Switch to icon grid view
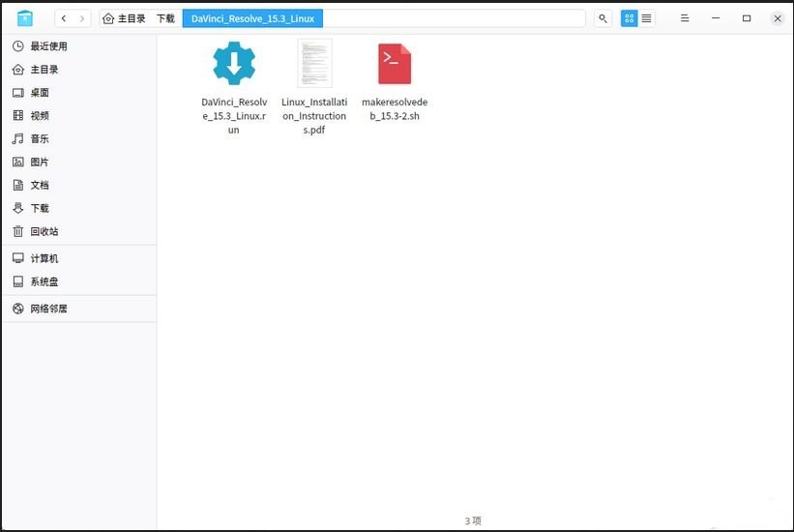The width and height of the screenshot is (794, 532). [630, 18]
